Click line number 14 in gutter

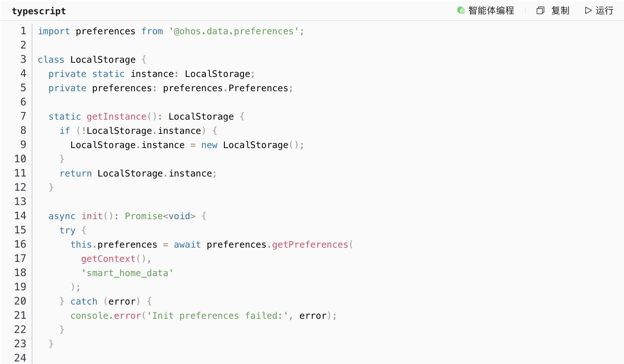(x=20, y=216)
